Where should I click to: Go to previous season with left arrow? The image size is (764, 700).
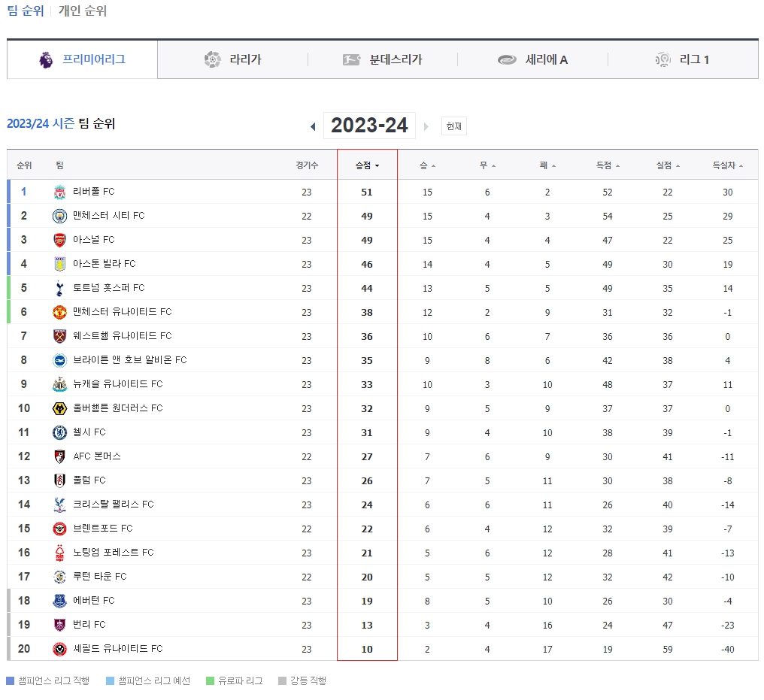coord(313,126)
